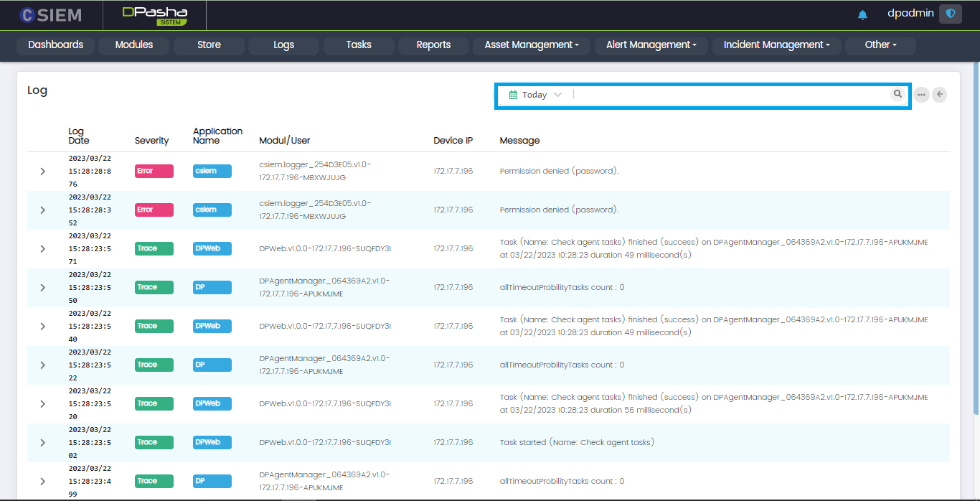Click the search magnifier icon
This screenshot has width=980, height=501.
pos(897,94)
